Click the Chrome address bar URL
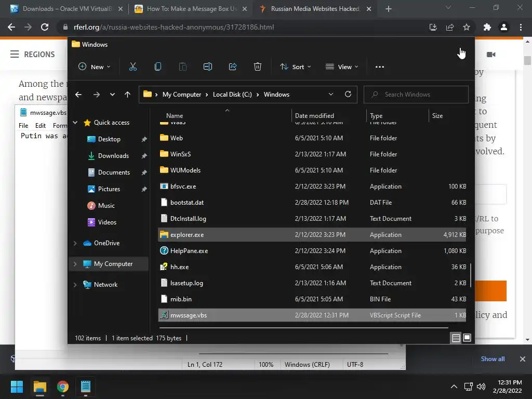 (174, 27)
